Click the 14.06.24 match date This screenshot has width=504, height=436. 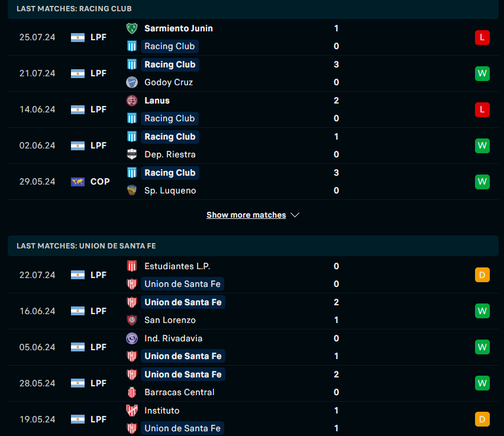click(x=37, y=109)
